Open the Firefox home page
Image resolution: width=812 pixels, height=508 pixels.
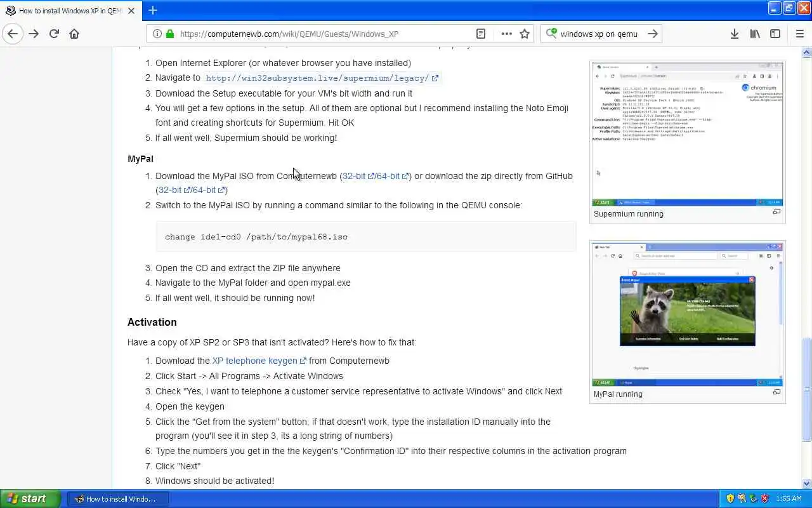click(x=74, y=34)
